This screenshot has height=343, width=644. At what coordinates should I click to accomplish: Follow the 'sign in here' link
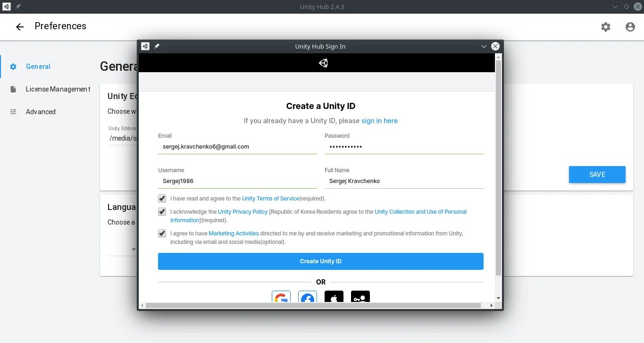(379, 121)
